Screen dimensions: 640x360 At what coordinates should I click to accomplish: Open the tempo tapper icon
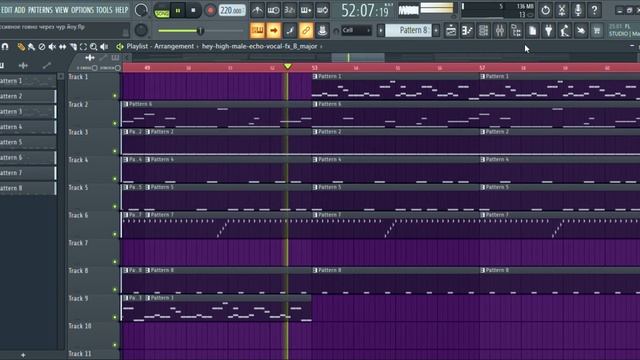(565, 30)
